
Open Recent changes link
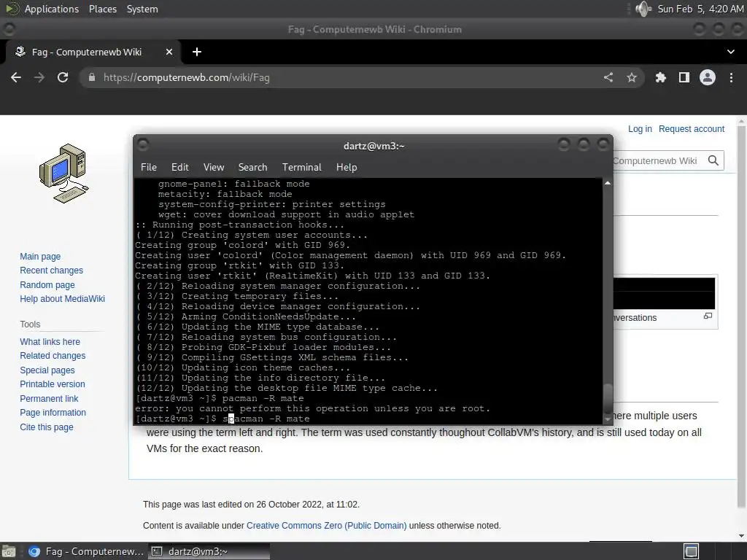coord(52,271)
